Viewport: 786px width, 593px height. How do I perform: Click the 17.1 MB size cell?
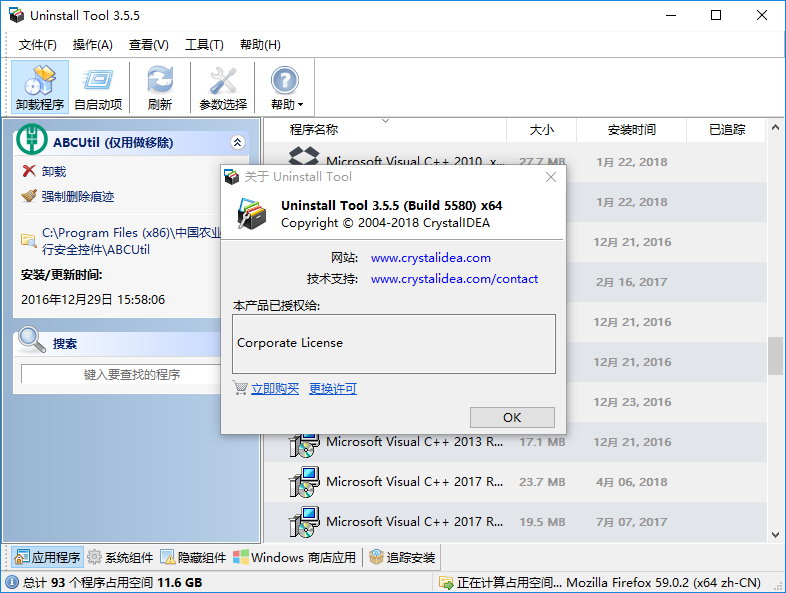click(542, 442)
